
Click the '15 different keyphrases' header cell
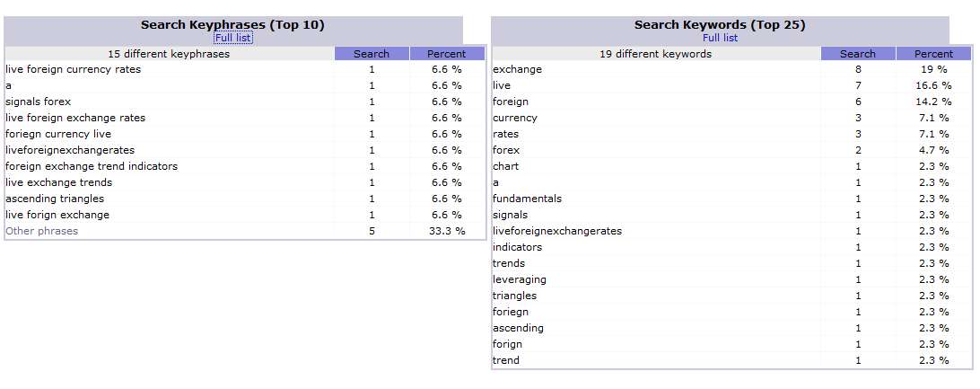coord(169,54)
